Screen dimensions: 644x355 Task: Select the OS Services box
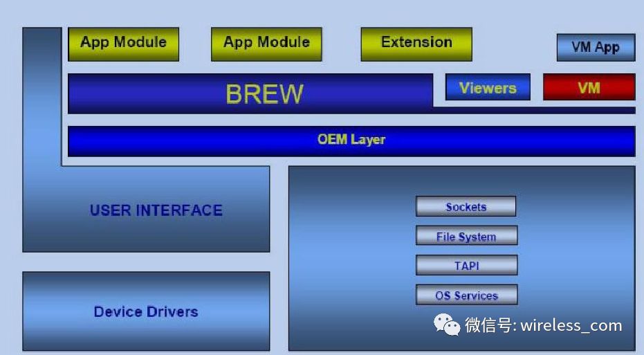point(466,295)
